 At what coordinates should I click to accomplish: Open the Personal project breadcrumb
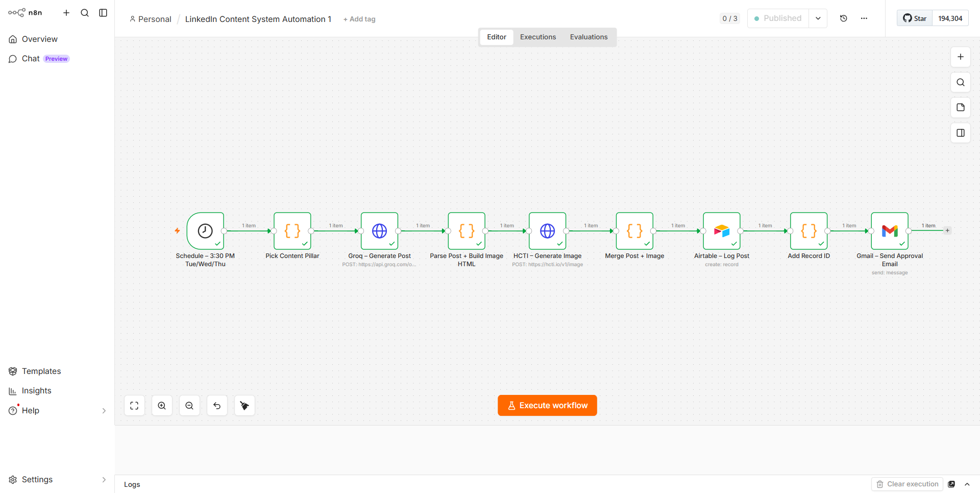point(151,19)
